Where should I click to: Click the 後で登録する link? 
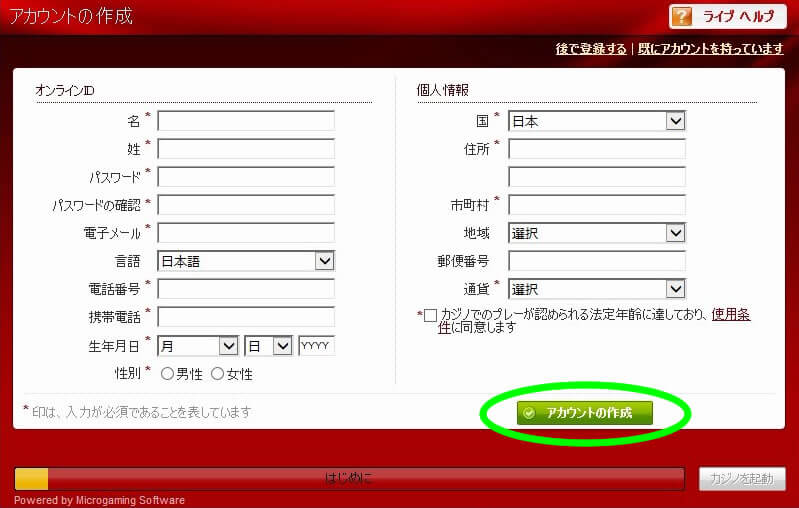pyautogui.click(x=591, y=49)
